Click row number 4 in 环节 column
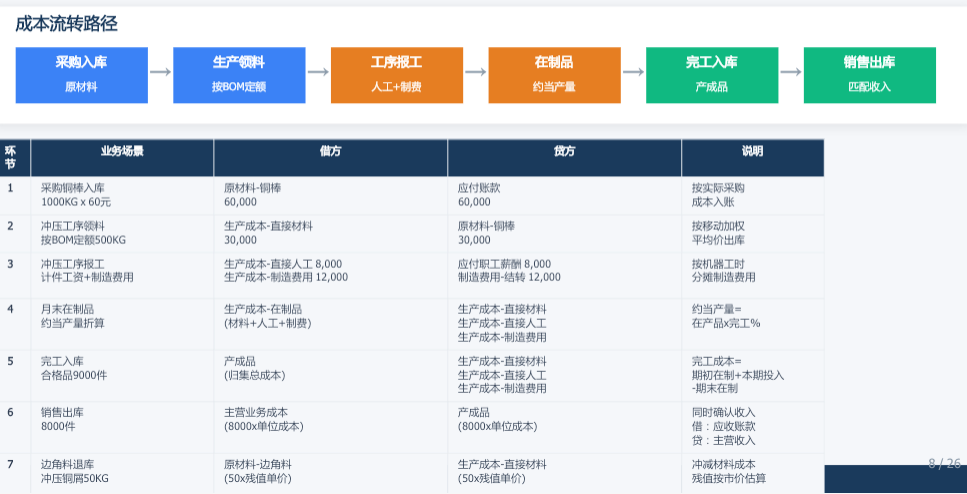 point(10,309)
